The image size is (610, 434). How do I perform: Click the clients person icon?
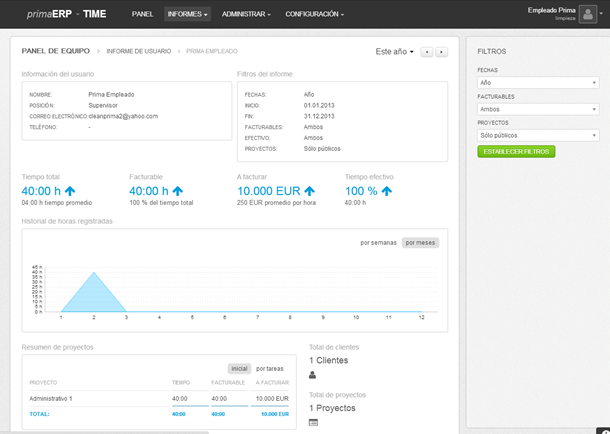(312, 375)
